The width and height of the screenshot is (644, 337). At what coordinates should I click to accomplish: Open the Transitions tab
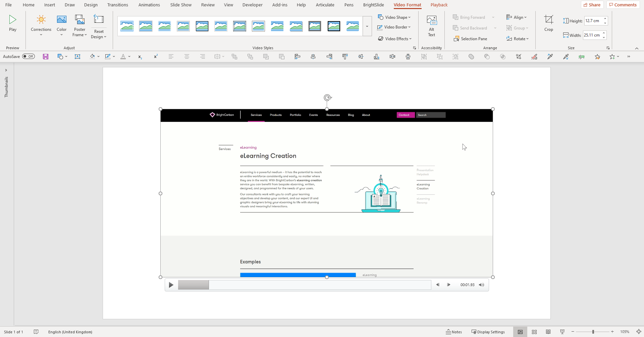click(x=117, y=5)
